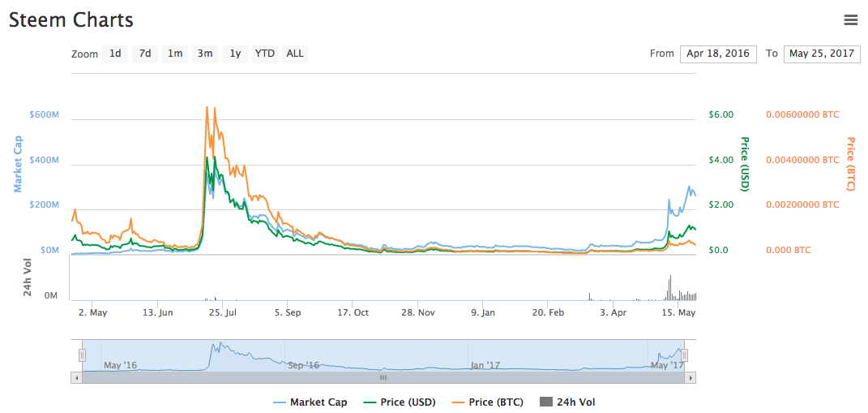Set zoom to ALL
Image resolution: width=868 pixels, height=413 pixels.
(x=295, y=54)
